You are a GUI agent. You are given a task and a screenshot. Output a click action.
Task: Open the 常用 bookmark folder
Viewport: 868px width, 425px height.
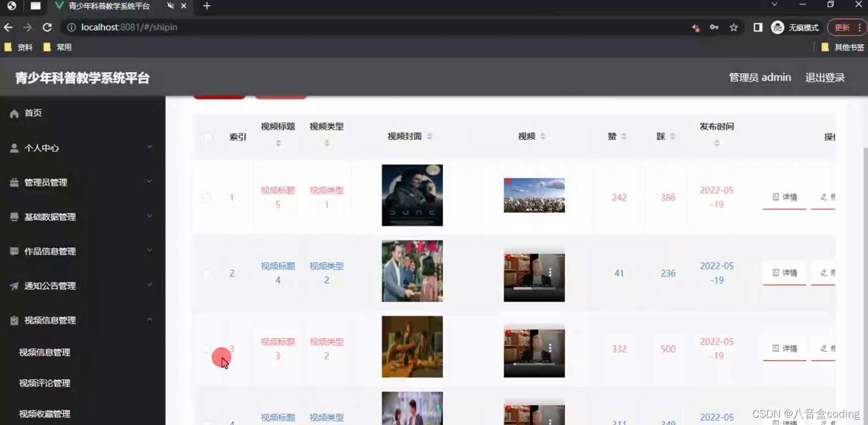pos(58,47)
